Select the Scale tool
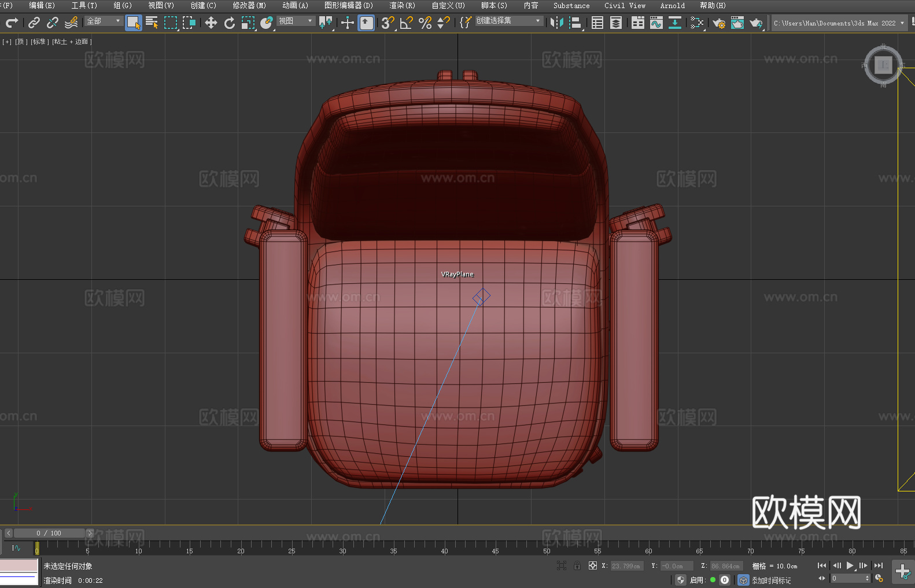915x588 pixels. (248, 23)
